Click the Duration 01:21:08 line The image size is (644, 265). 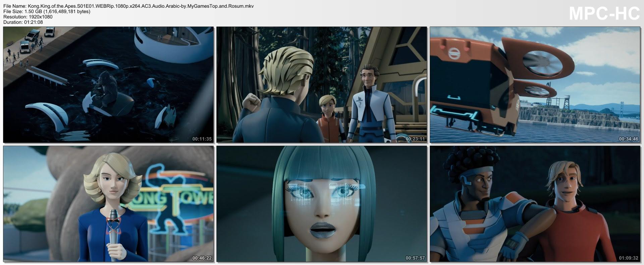coord(23,22)
